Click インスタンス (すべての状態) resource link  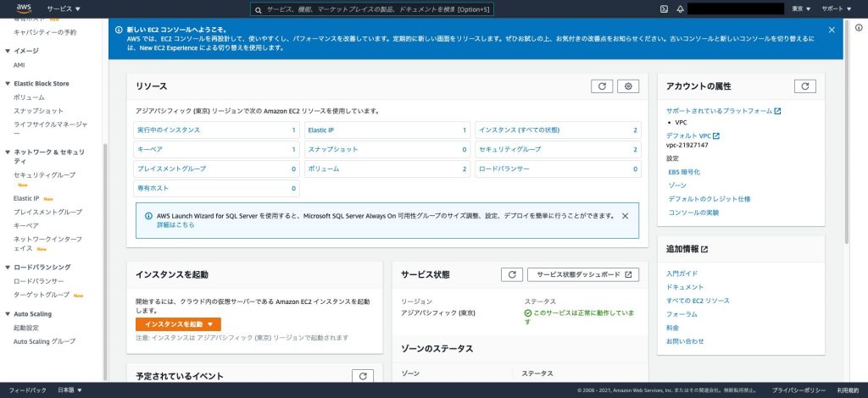click(520, 130)
